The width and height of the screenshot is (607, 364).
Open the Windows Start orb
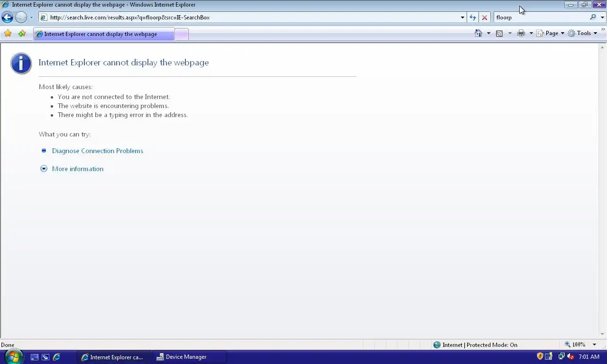point(13,356)
